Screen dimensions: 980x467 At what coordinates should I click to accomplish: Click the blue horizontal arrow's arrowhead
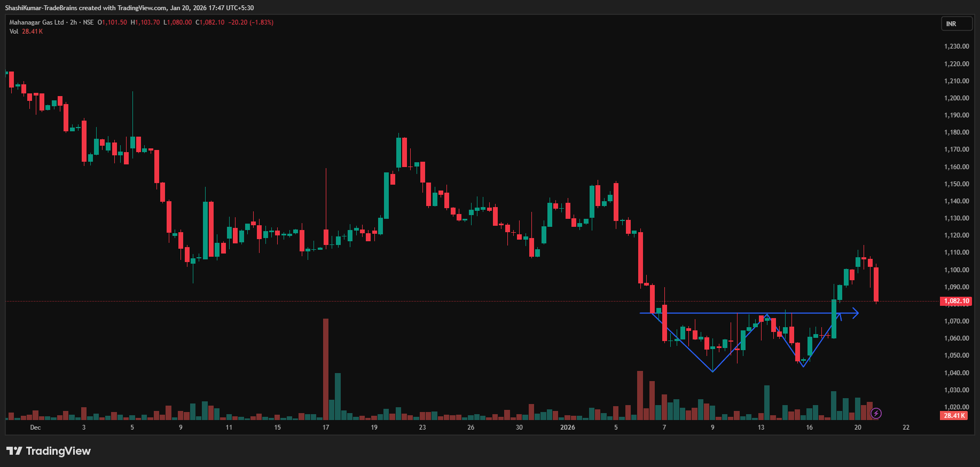tap(856, 313)
